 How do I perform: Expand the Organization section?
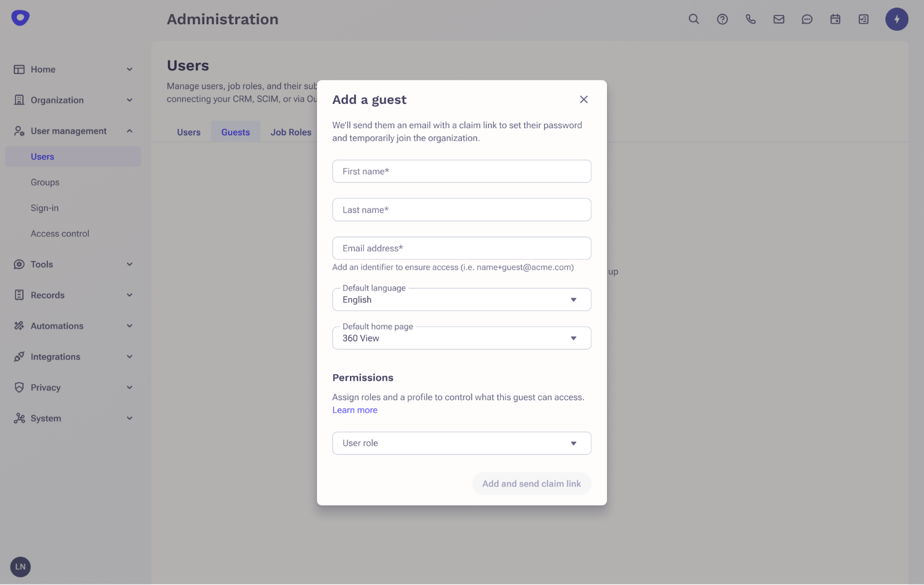coord(56,100)
